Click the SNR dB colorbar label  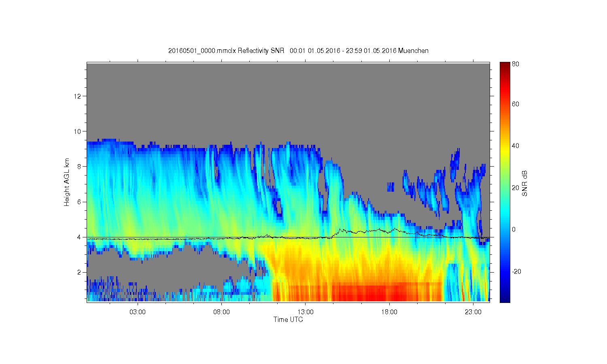tap(524, 183)
